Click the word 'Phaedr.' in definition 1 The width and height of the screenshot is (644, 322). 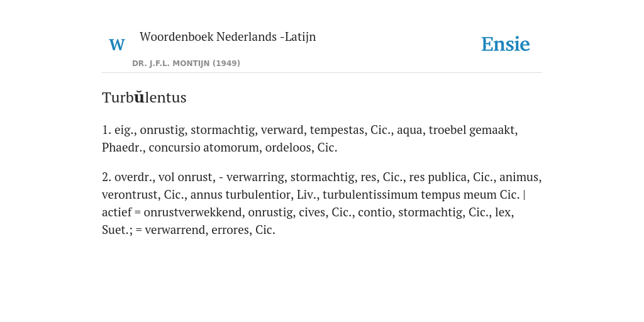[x=123, y=147]
